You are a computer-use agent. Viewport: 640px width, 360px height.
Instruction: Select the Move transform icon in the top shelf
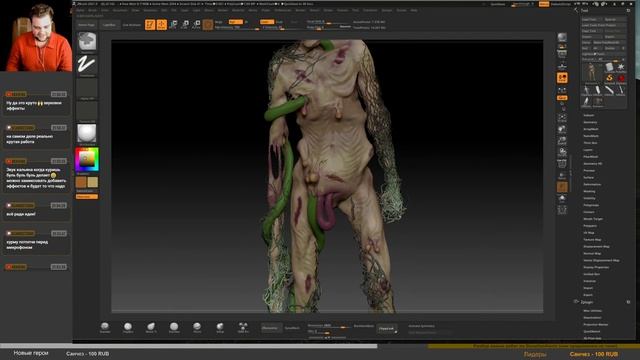[173, 24]
